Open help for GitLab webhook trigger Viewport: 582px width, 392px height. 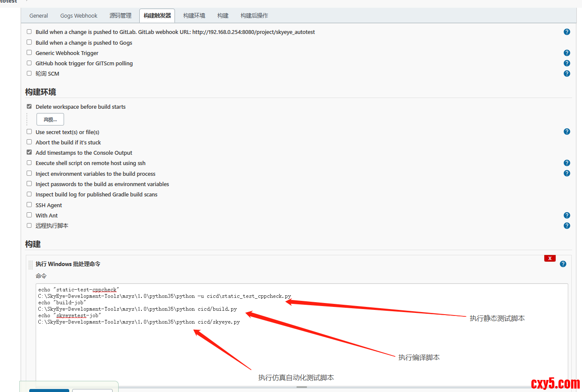[567, 32]
